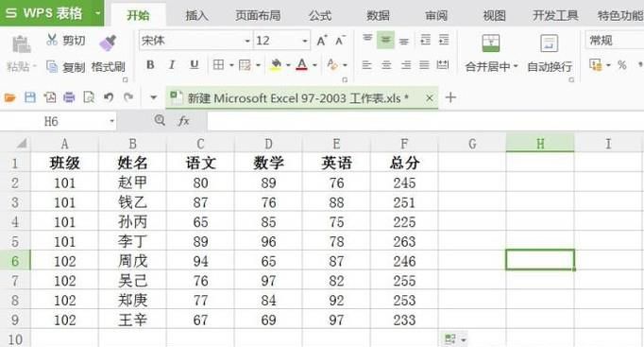
Task: Open the 视图 (View) tab
Action: point(494,16)
